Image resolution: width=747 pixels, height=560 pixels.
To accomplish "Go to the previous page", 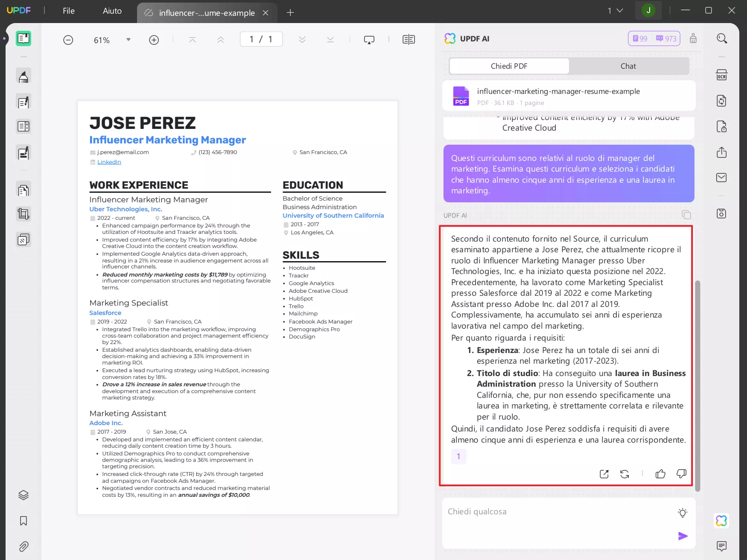I will [x=221, y=40].
